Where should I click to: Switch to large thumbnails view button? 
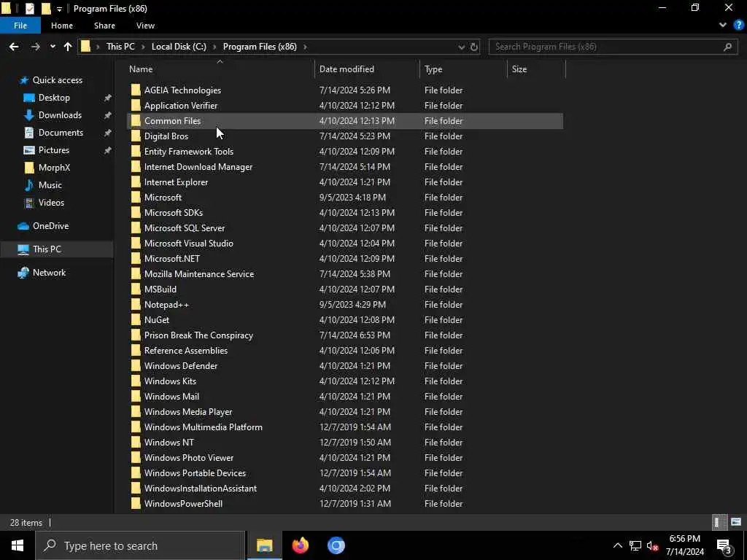[736, 522]
